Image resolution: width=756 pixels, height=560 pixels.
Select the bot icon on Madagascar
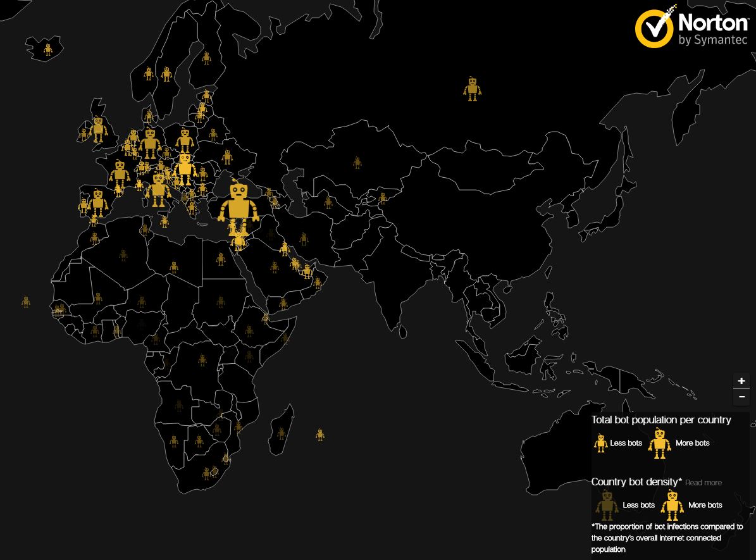(x=281, y=433)
